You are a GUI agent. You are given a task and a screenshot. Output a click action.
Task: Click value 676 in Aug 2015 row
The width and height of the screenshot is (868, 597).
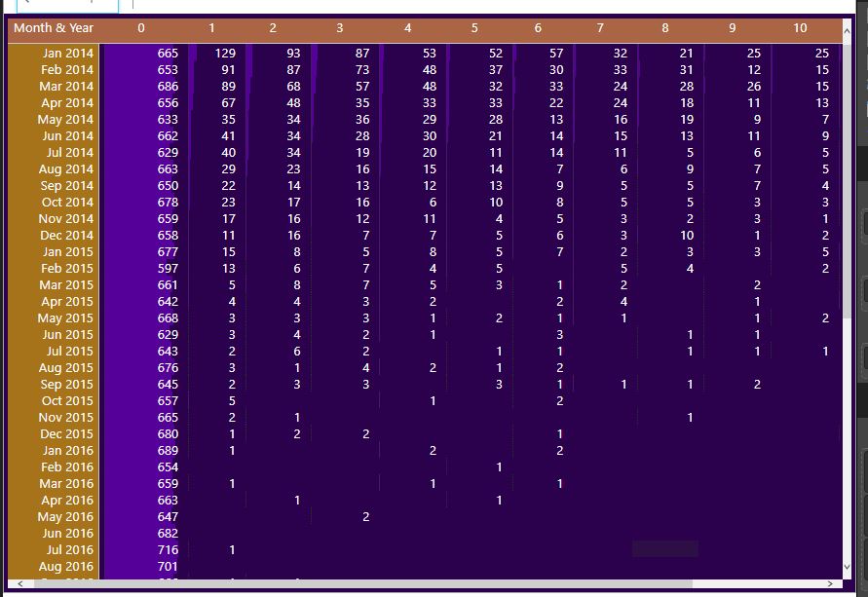168,368
